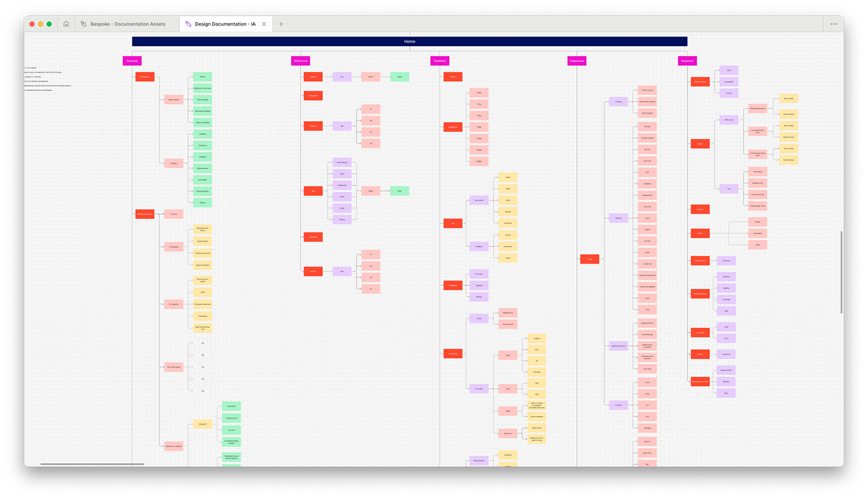
Task: Click the icon on the Bespoke tab
Action: (83, 24)
